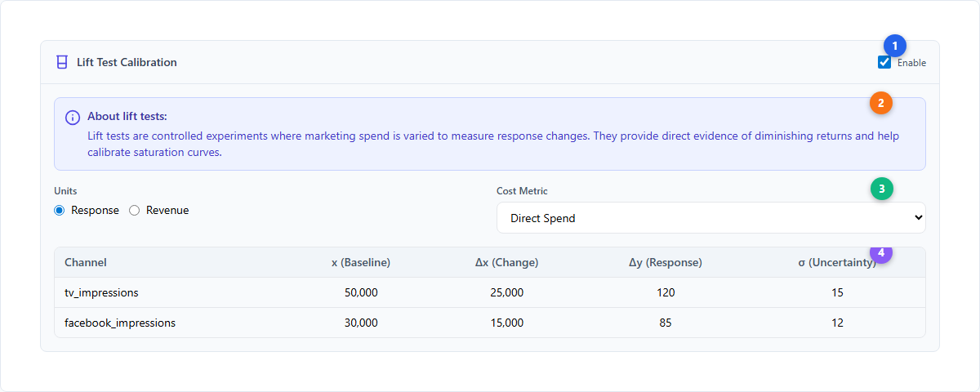Click the Lift Test Calibration title
980x392 pixels.
click(x=127, y=62)
